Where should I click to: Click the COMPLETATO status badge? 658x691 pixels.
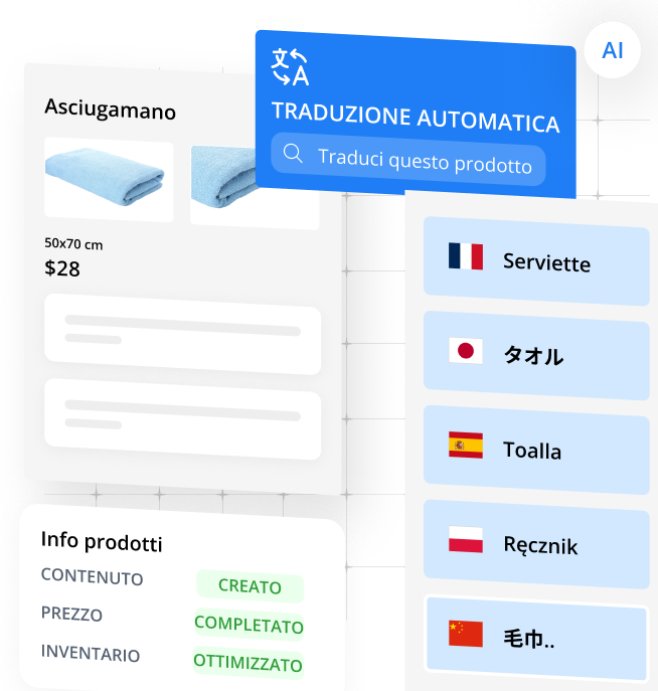(249, 624)
